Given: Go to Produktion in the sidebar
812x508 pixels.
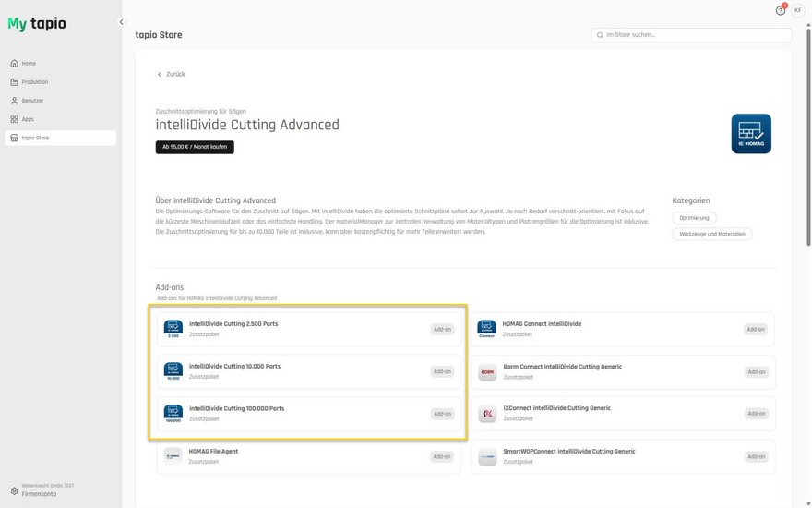Looking at the screenshot, I should coord(34,82).
